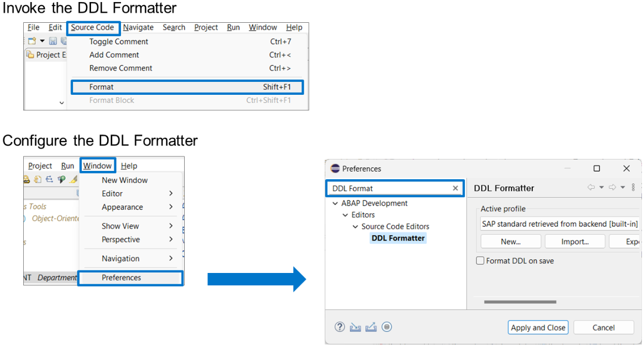Collapse the ABAP Development tree node
Viewport: 644px width, 346px height.
pyautogui.click(x=335, y=204)
